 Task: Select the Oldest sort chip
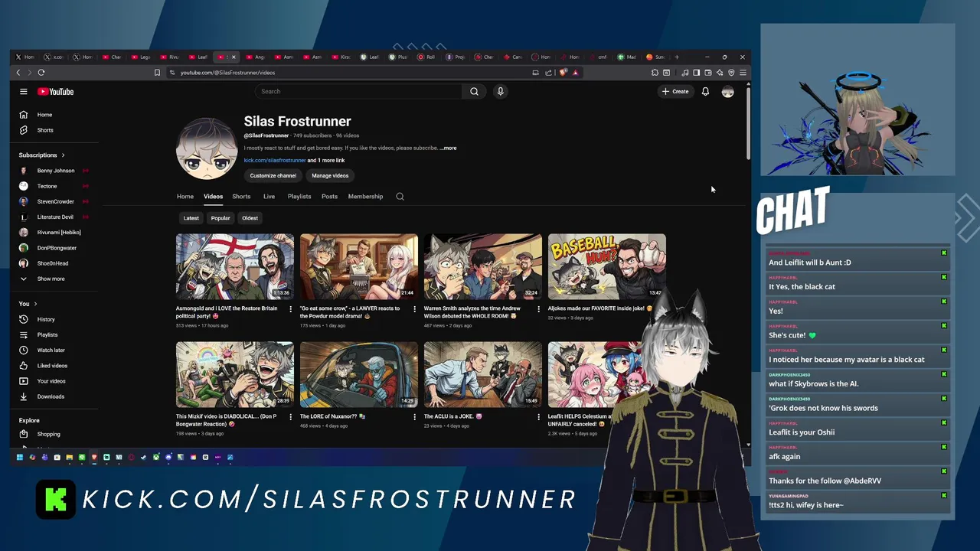[250, 218]
